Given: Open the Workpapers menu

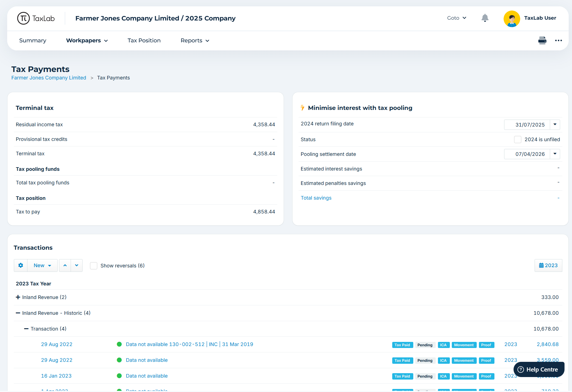Looking at the screenshot, I should point(87,40).
